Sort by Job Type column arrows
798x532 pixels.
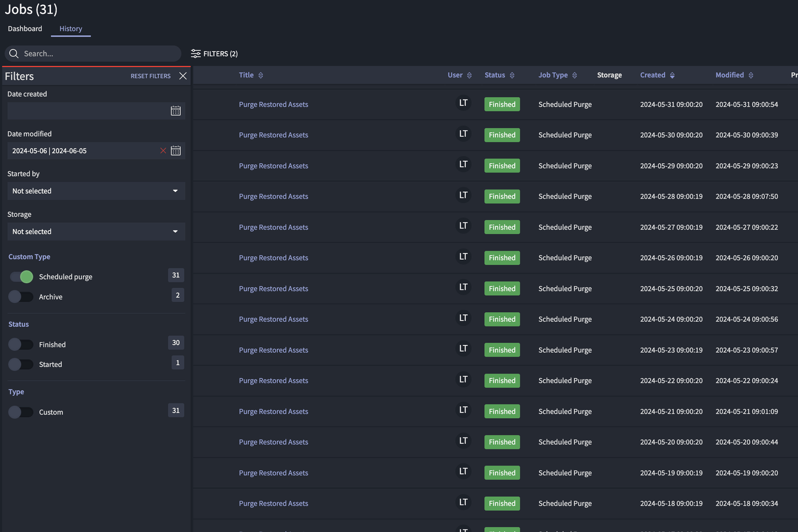(x=575, y=75)
